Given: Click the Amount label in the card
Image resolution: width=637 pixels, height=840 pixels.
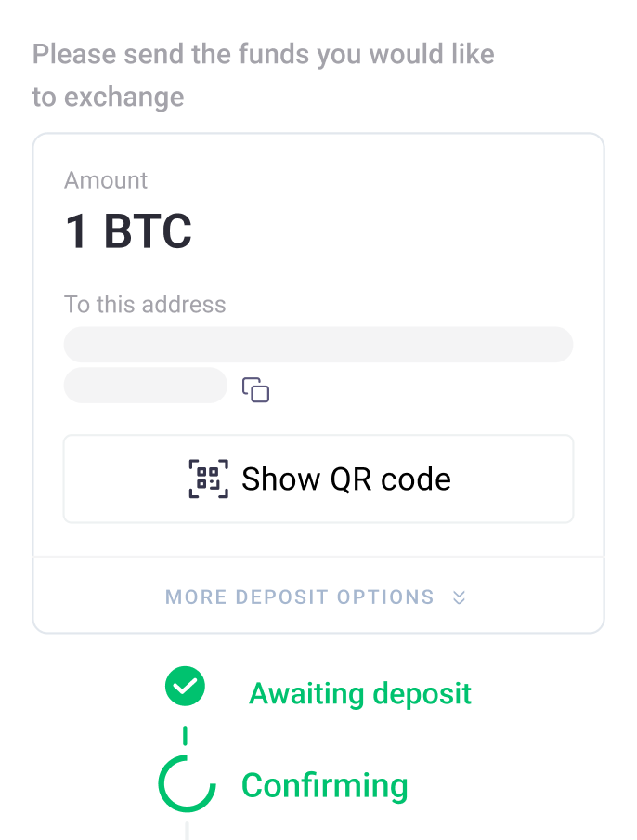Looking at the screenshot, I should [105, 179].
